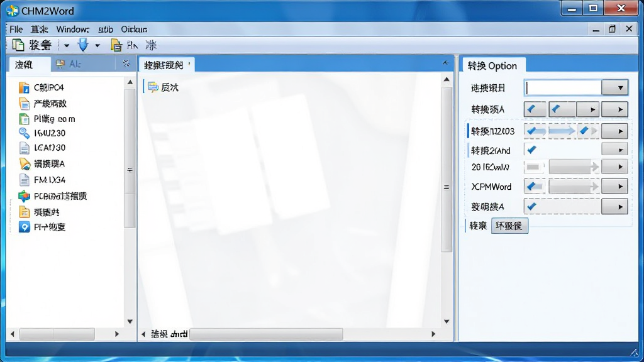Expand arrow button of the '20 I62wW' row
This screenshot has width=644, height=362.
(615, 167)
